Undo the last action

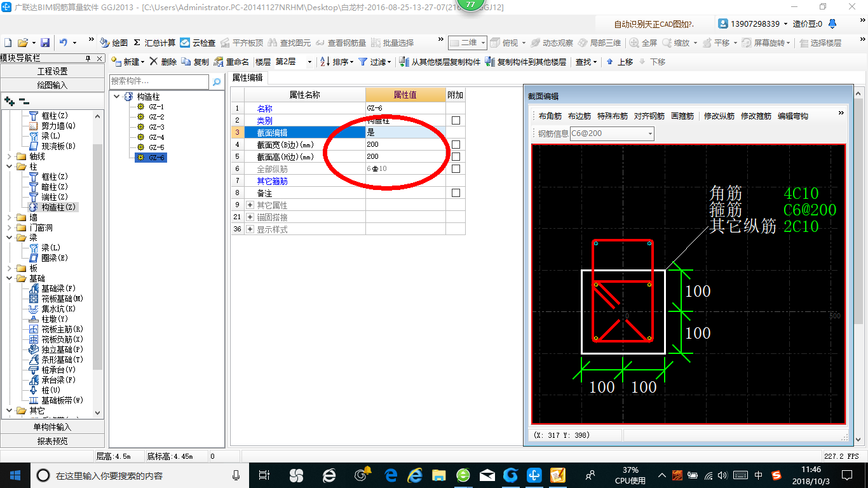coord(64,43)
